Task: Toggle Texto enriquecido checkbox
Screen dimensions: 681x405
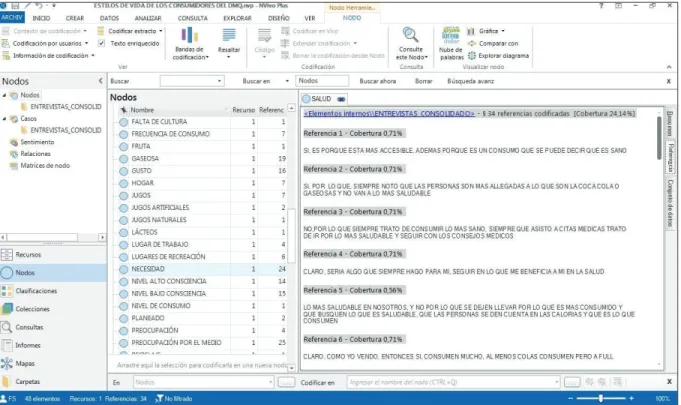Action: pos(101,43)
